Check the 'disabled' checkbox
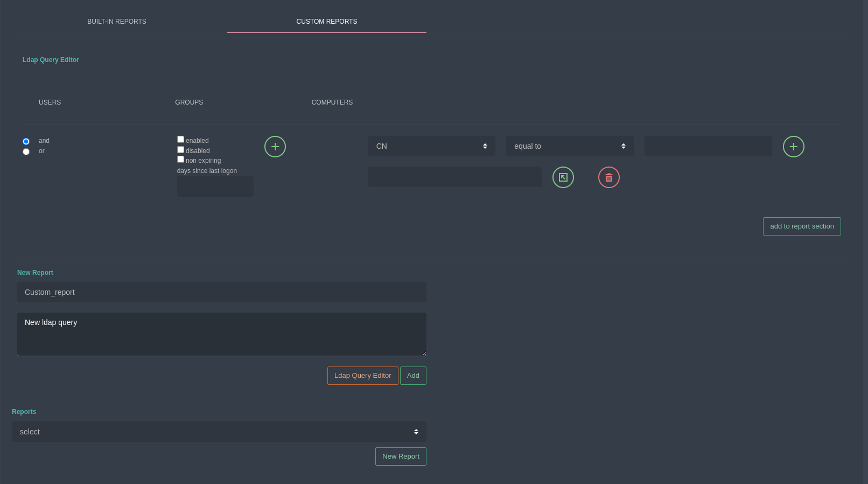Image resolution: width=868 pixels, height=484 pixels. [x=180, y=149]
